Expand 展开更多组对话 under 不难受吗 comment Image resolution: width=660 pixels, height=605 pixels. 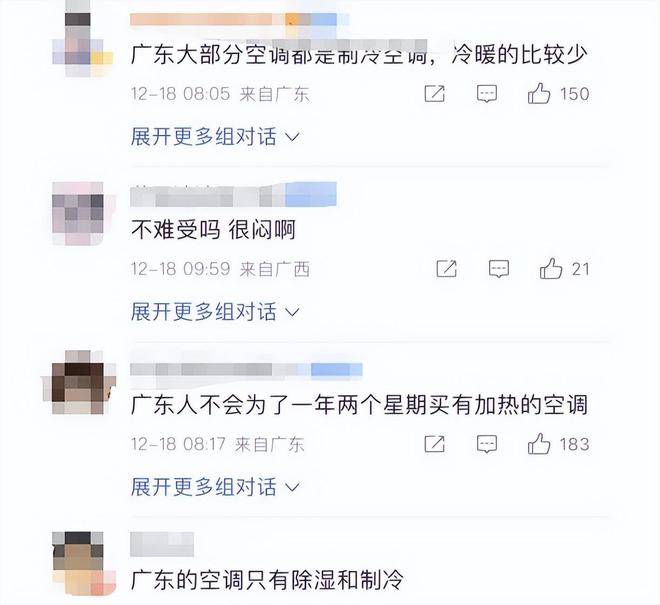point(215,312)
